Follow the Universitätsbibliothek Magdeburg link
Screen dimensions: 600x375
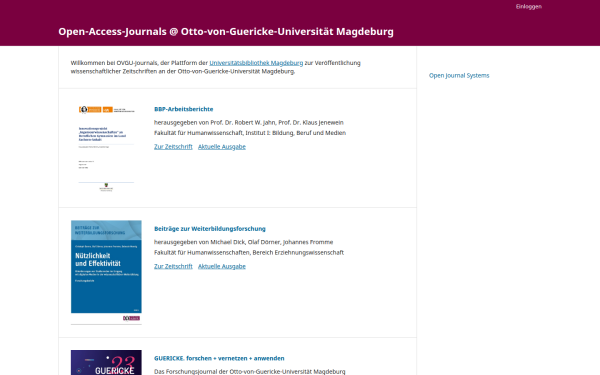point(256,63)
